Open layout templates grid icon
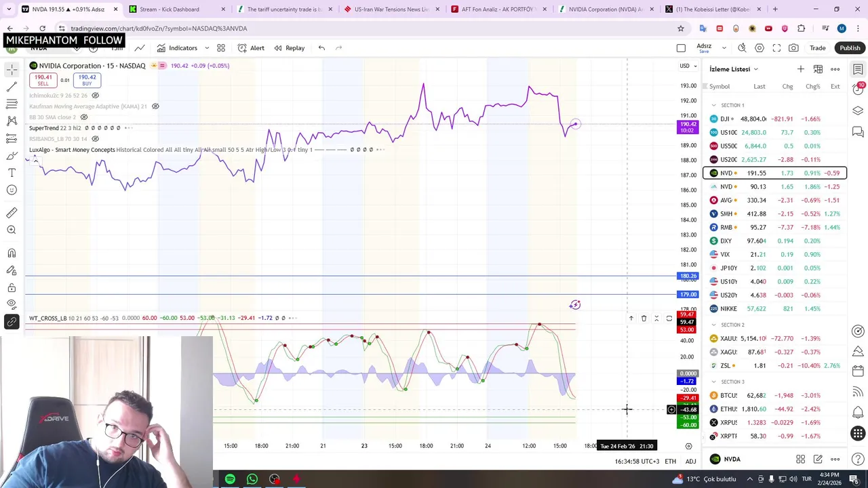The width and height of the screenshot is (868, 488). tap(221, 48)
